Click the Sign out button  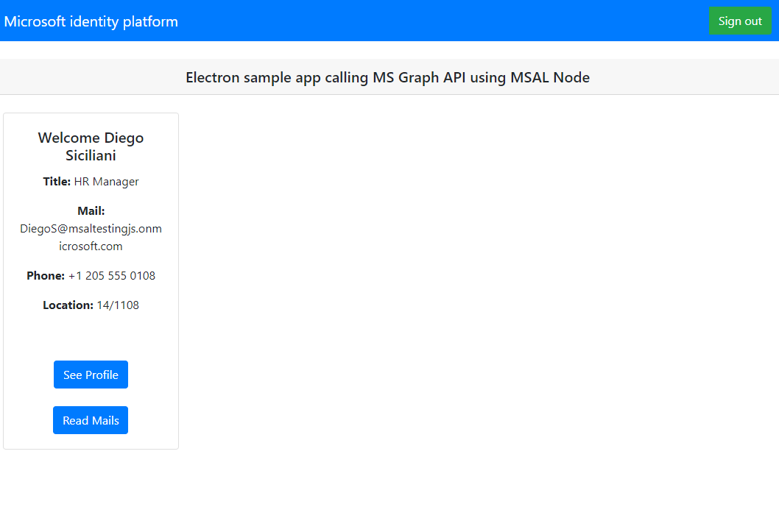(x=740, y=21)
